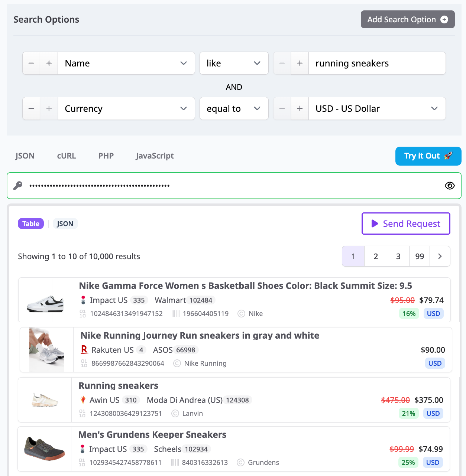This screenshot has width=466, height=476.
Task: Open Nike Running Journey Run sneakers title
Action: [x=200, y=335]
